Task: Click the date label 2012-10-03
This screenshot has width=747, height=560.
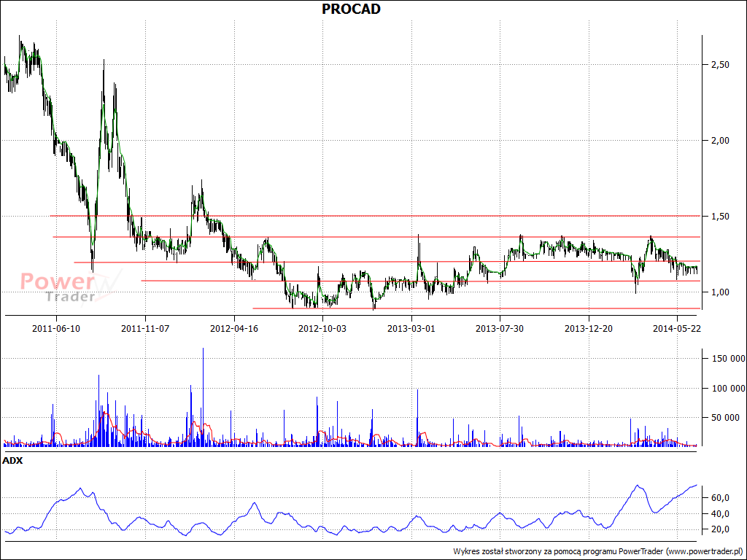Action: (x=322, y=329)
